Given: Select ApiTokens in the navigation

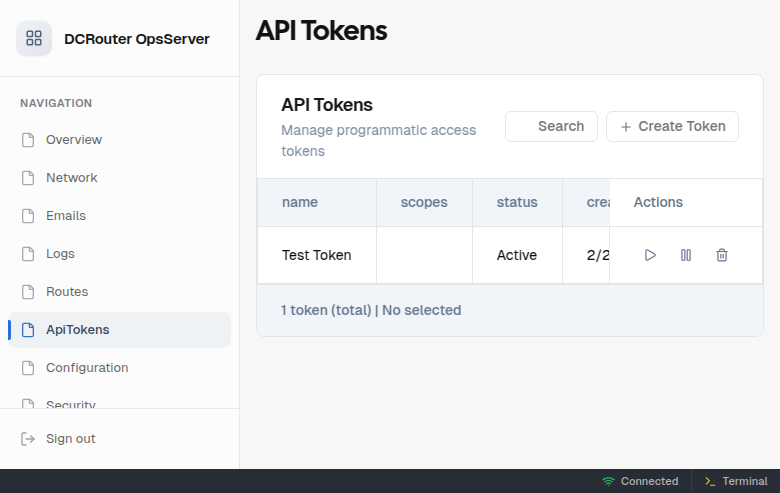Looking at the screenshot, I should (78, 330).
